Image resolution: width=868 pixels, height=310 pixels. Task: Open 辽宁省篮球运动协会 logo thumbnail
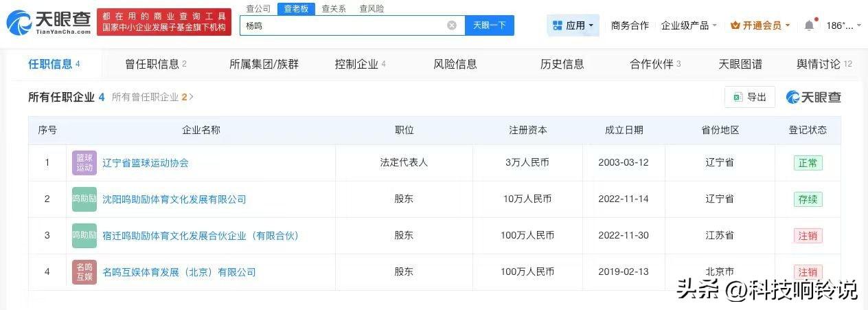(x=84, y=163)
